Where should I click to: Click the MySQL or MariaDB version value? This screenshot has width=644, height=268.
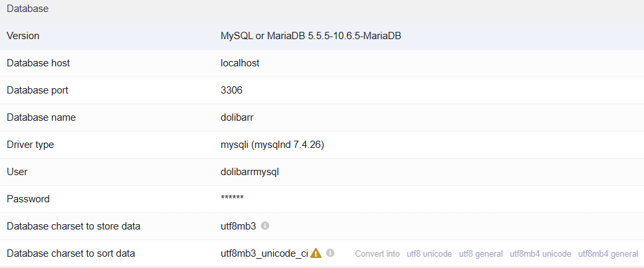click(x=311, y=36)
